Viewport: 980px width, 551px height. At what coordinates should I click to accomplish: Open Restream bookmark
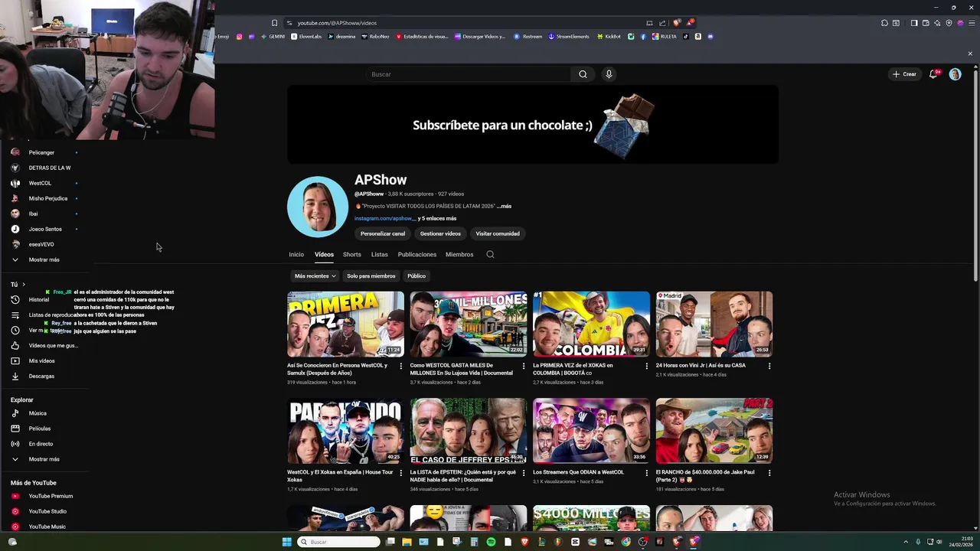tap(528, 37)
